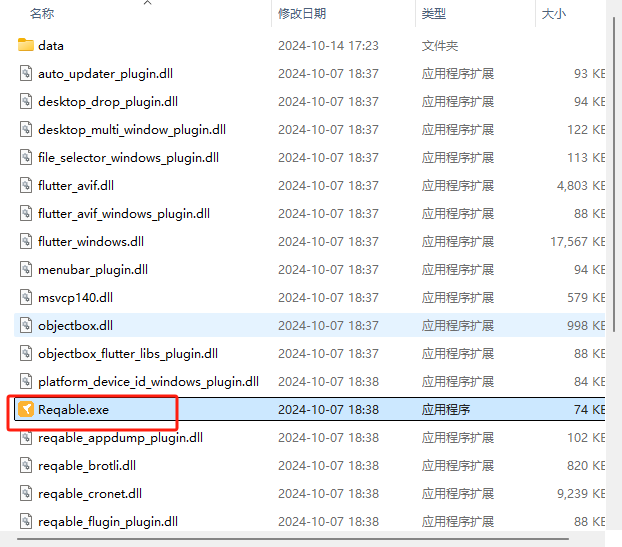Click the 113 KB size value
Viewport: 622px width, 547px height.
point(586,158)
